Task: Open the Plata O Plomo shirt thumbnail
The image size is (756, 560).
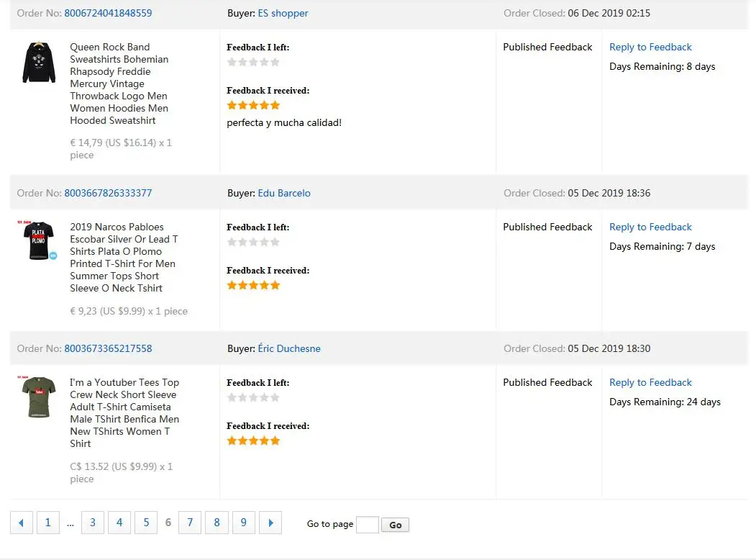Action: [39, 240]
